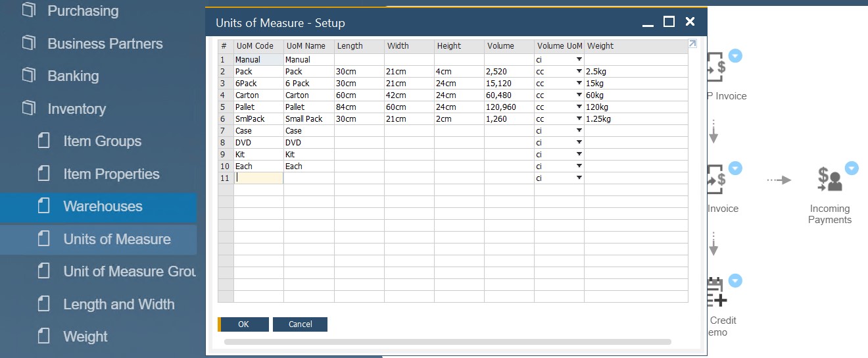Image resolution: width=868 pixels, height=358 pixels.
Task: Click the horizontal scrollbar in setup window
Action: click(x=447, y=342)
